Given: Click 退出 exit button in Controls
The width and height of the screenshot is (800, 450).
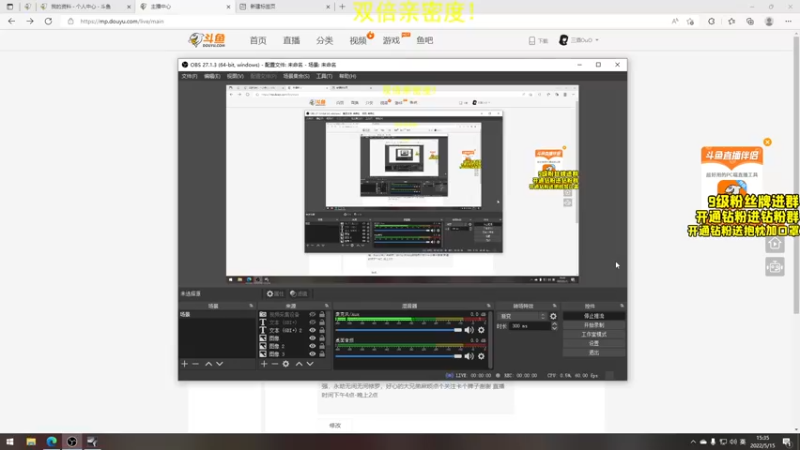Looking at the screenshot, I should (594, 353).
